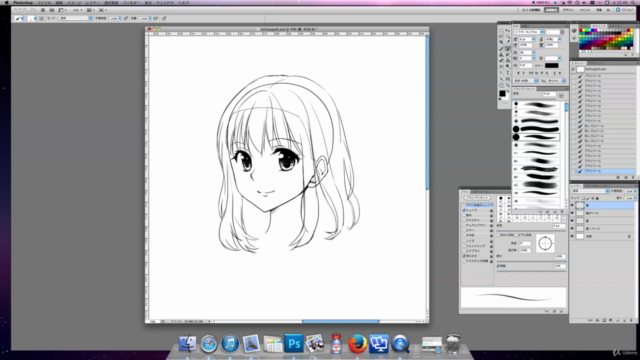Image resolution: width=640 pixels, height=360 pixels.
Task: Open Finder from the Dock
Action: click(x=187, y=344)
